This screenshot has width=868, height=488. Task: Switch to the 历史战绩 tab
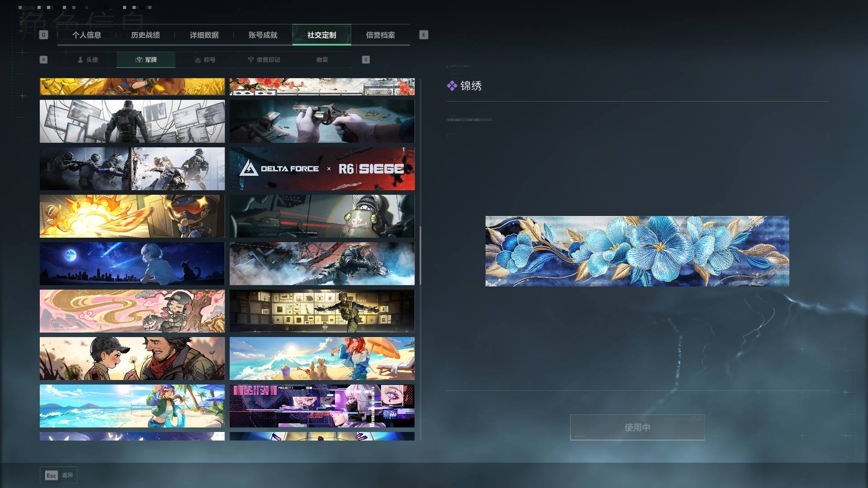coord(146,35)
